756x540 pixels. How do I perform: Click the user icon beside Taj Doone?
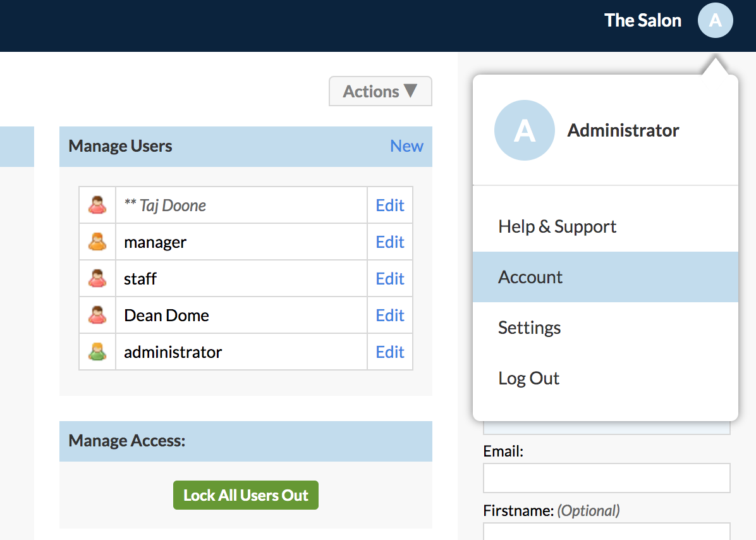pyautogui.click(x=97, y=205)
